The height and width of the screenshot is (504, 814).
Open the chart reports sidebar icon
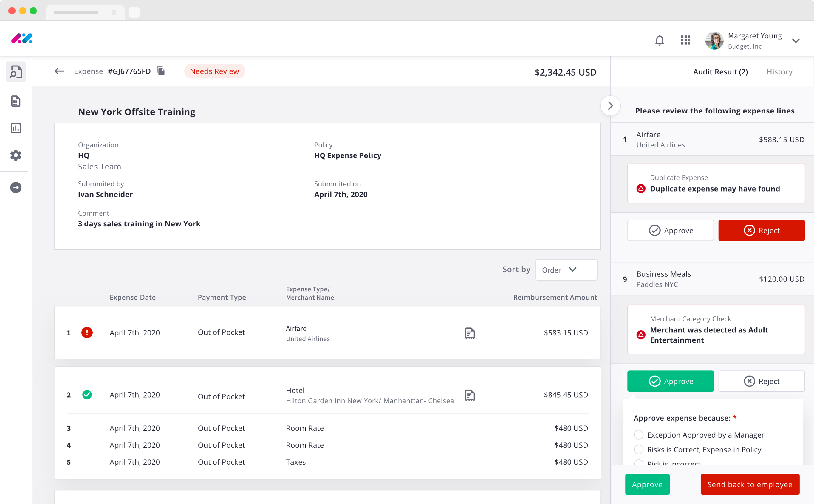(16, 128)
